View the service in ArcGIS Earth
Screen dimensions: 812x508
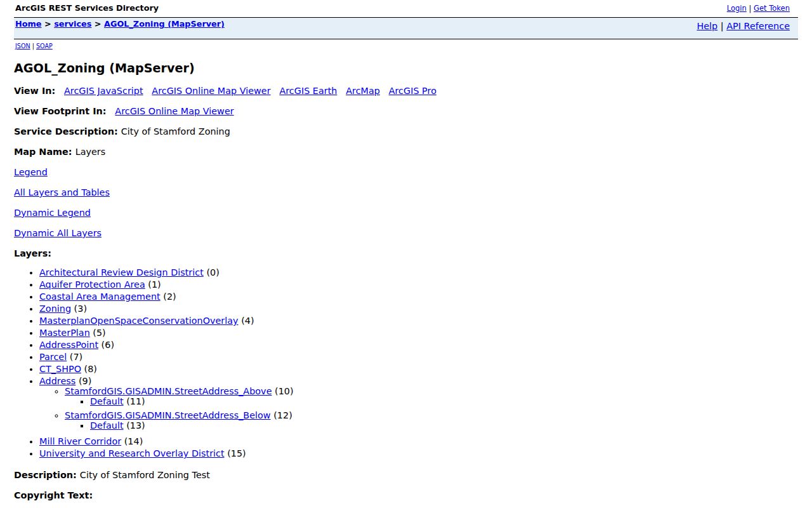pos(308,91)
